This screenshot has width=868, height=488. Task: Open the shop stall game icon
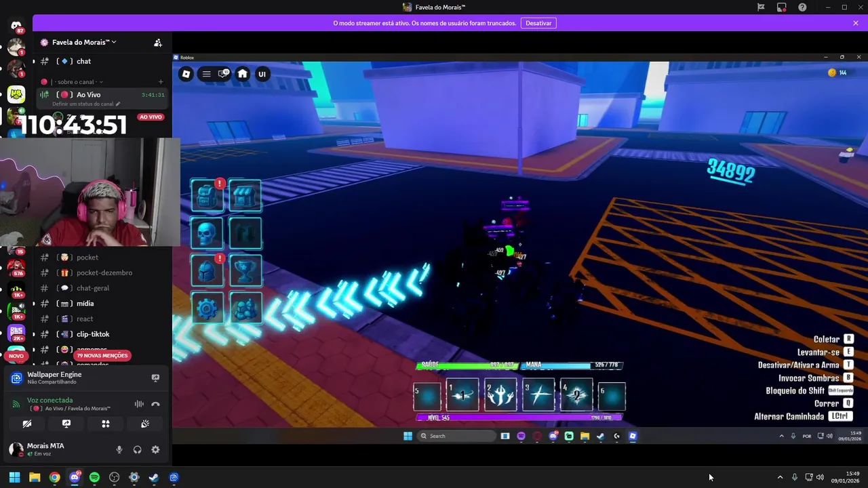coord(245,197)
